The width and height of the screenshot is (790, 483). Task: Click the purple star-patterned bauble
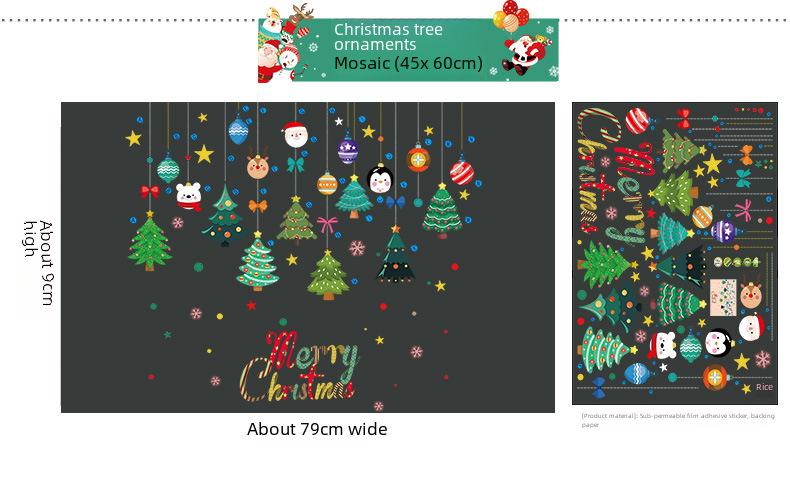click(x=348, y=150)
